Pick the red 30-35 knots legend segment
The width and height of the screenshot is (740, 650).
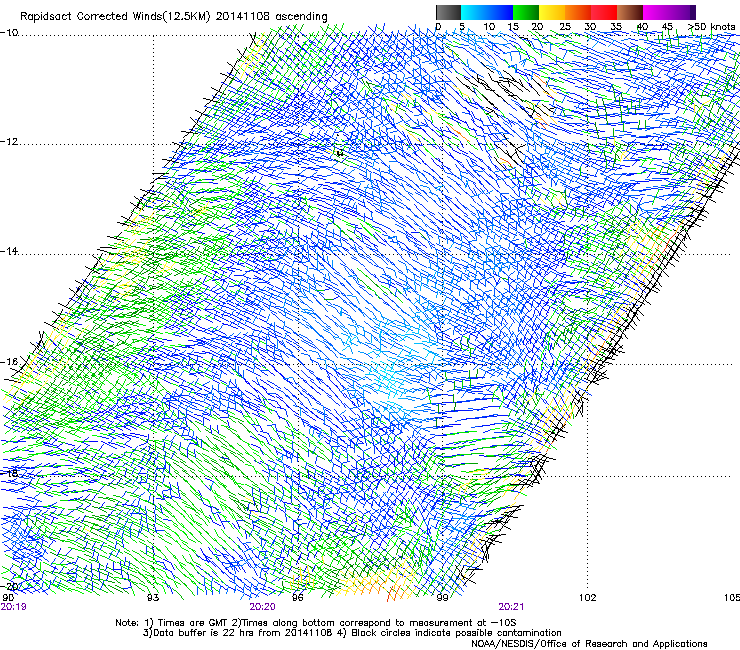click(604, 12)
